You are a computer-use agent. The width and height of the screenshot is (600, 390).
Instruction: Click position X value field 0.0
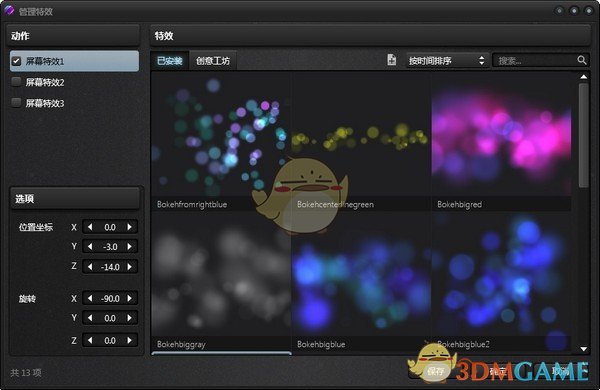tap(110, 227)
